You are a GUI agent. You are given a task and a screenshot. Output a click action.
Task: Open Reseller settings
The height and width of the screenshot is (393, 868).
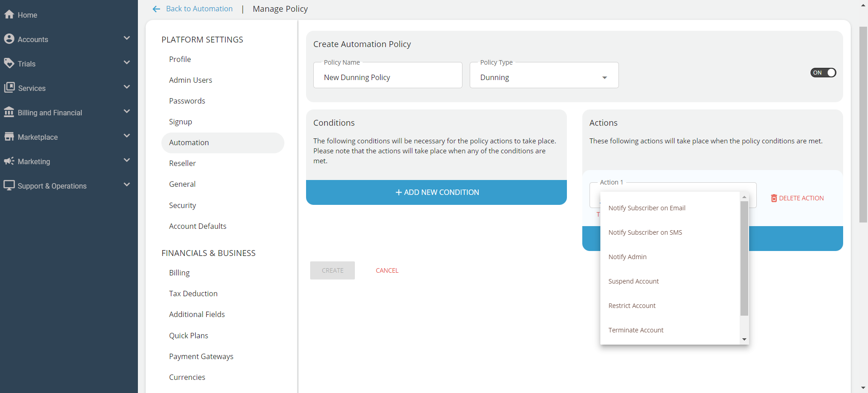(x=182, y=163)
